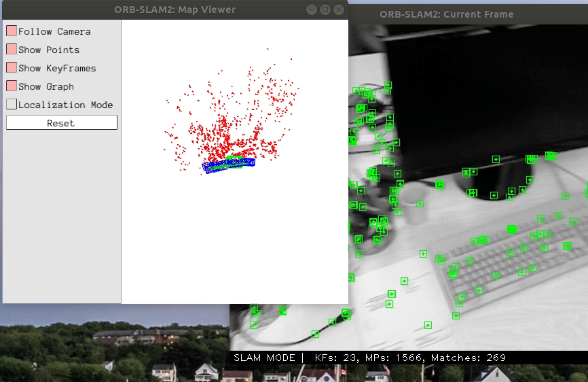Maximize the Map Viewer window
The height and width of the screenshot is (382, 588).
click(x=325, y=10)
